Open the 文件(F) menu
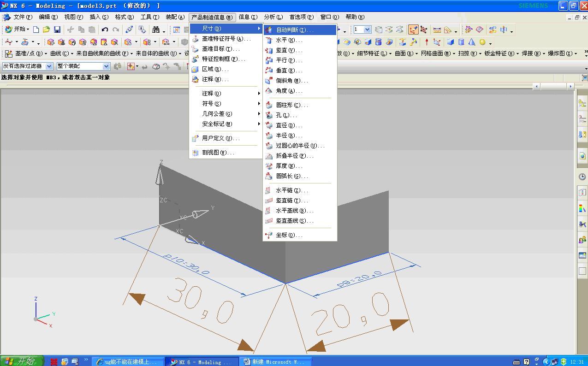 pos(23,17)
